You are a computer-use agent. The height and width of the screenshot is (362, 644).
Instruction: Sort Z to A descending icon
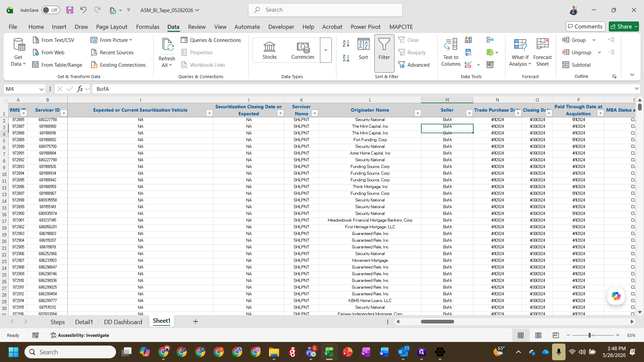pyautogui.click(x=346, y=58)
